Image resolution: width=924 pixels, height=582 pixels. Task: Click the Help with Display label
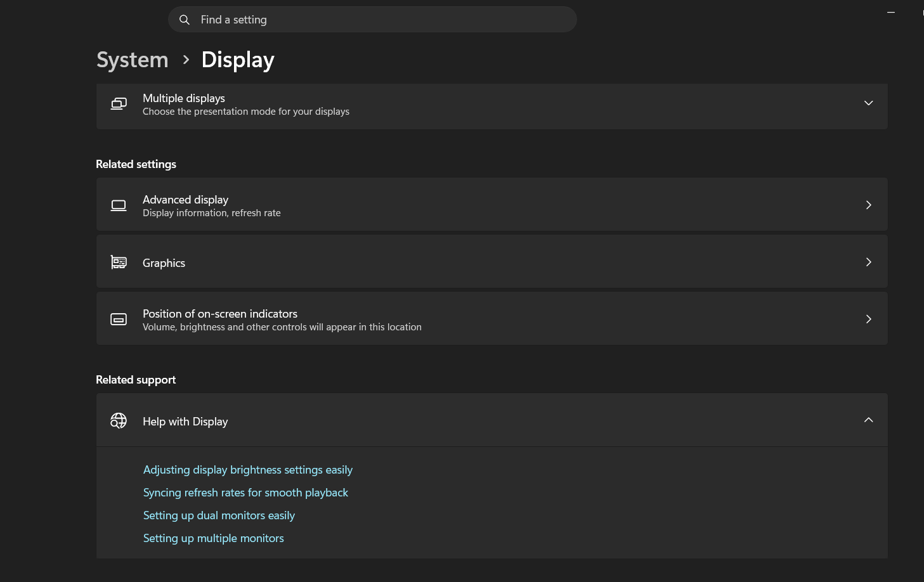tap(185, 422)
